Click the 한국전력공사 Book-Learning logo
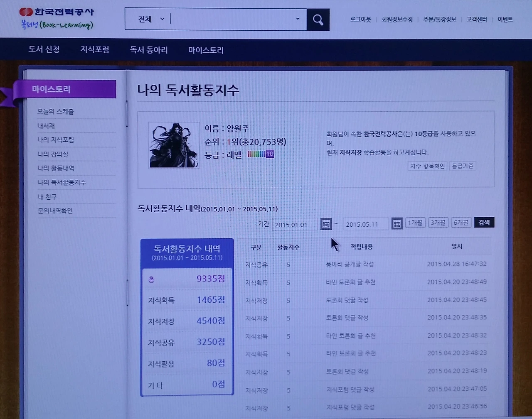This screenshot has width=532, height=419. tap(57, 18)
